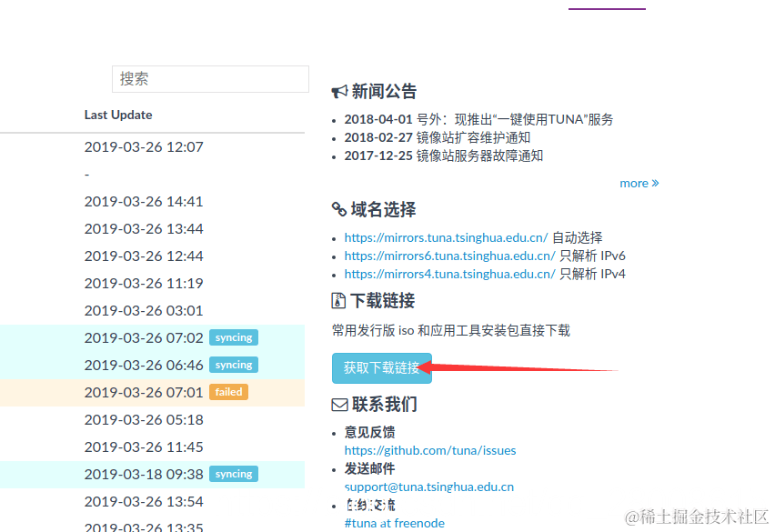Focus the 搜索 search input field
Viewport: 775px width, 532px height.
tap(210, 79)
